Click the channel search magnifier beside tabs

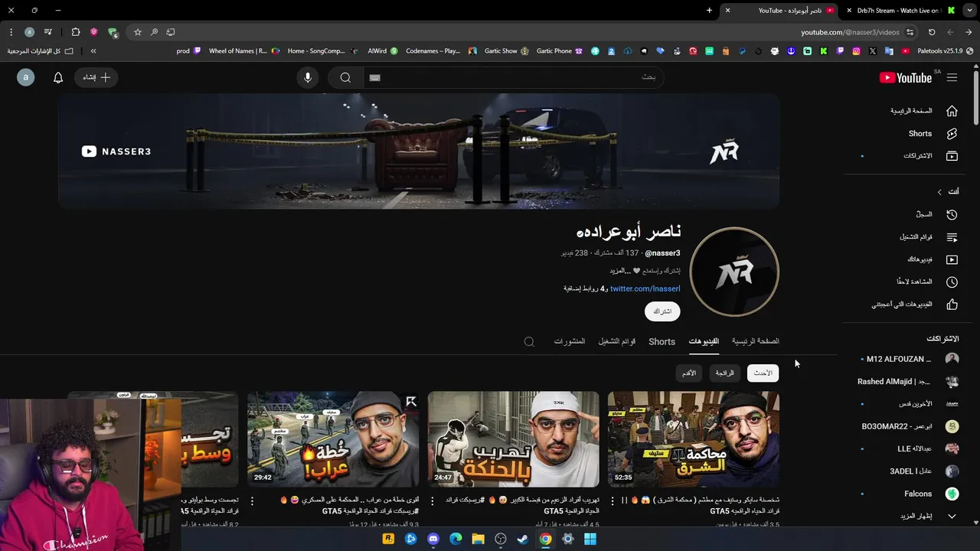point(529,341)
